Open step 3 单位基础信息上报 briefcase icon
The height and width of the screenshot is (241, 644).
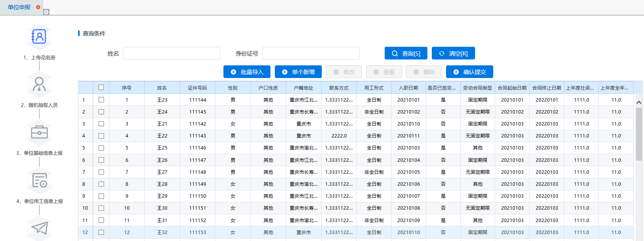point(39,132)
